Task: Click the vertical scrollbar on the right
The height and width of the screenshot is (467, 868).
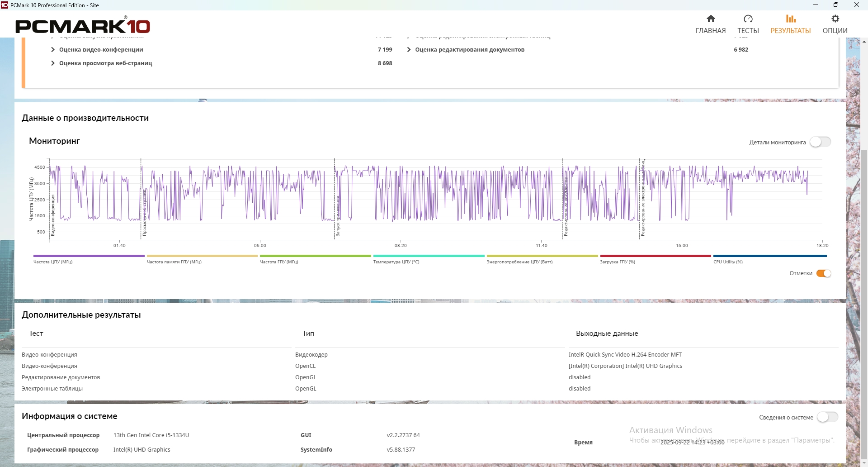Action: (864, 299)
